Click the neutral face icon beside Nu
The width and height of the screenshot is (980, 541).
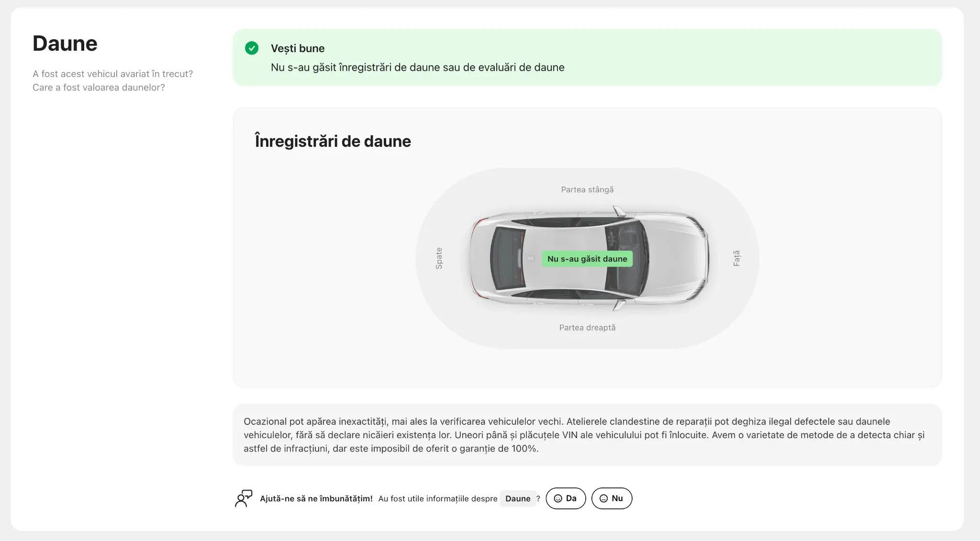click(604, 498)
